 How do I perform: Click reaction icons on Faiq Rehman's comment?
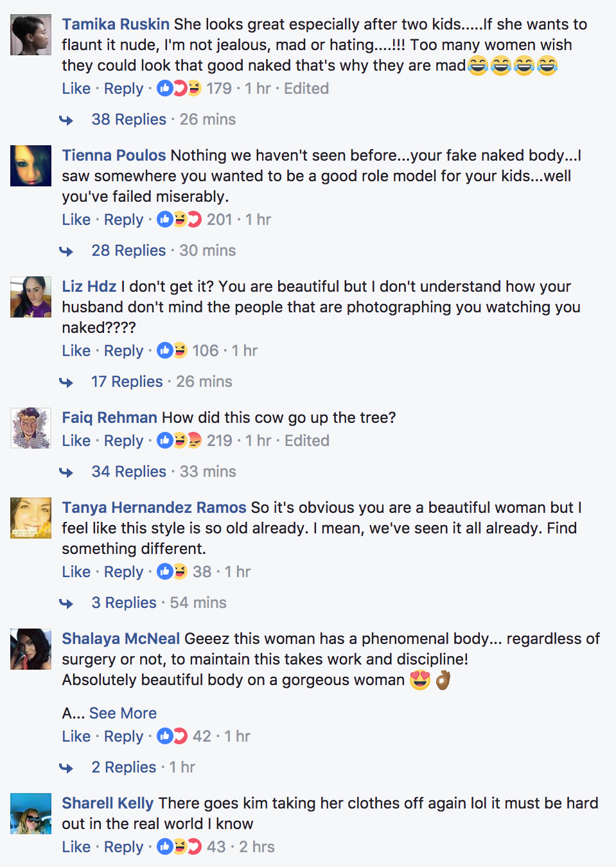179,441
